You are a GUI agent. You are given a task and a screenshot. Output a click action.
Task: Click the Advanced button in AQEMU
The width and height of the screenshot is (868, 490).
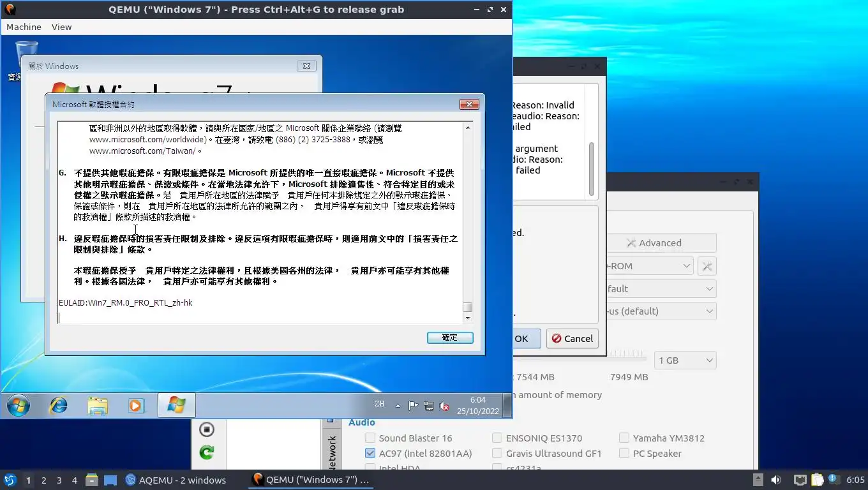(661, 242)
